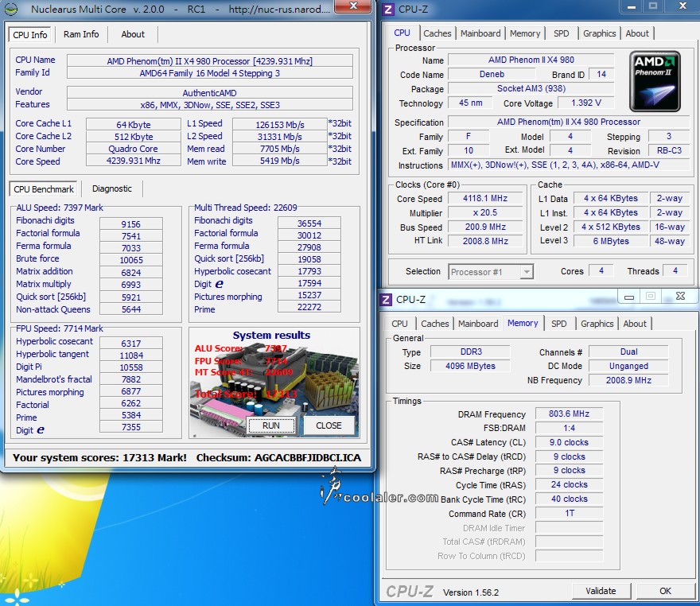This screenshot has height=606, width=700.
Task: Select the CPU Benchmark tab
Action: (43, 189)
